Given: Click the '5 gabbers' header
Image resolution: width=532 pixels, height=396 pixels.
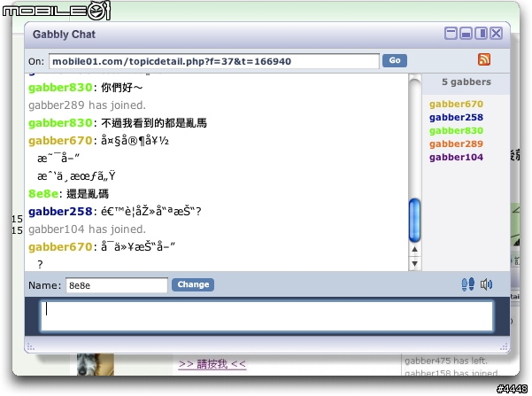Looking at the screenshot, I should tap(466, 82).
